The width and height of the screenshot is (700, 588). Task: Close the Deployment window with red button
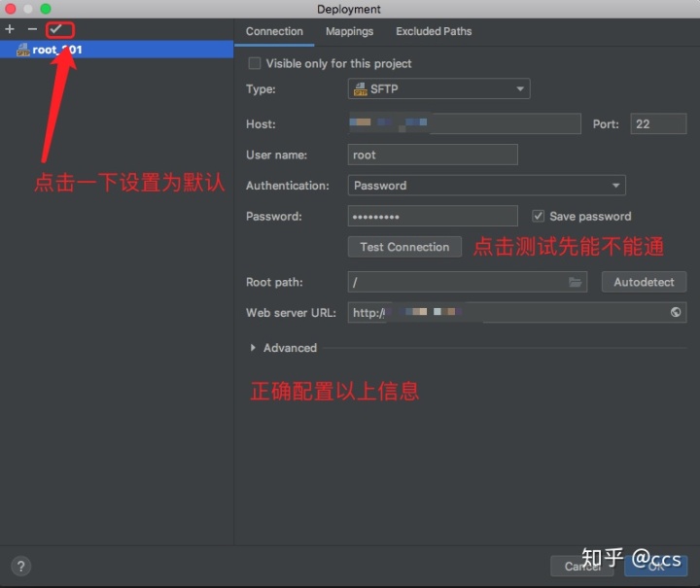coord(11,9)
